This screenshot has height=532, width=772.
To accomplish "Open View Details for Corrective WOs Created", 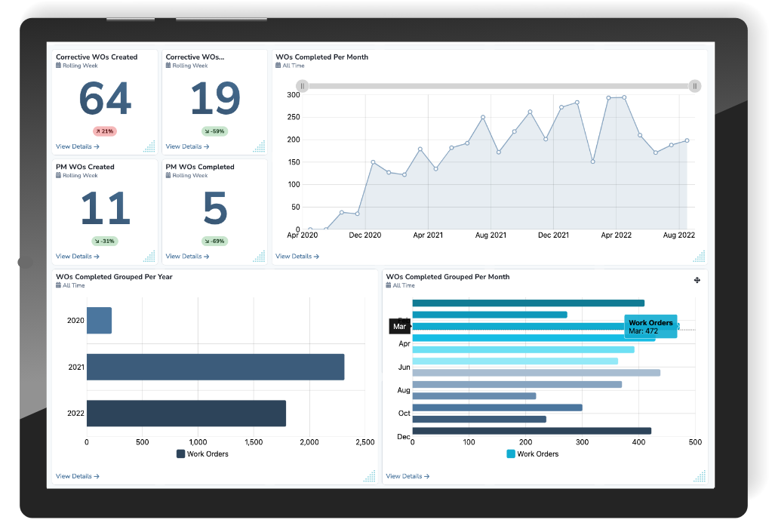I will coord(77,146).
